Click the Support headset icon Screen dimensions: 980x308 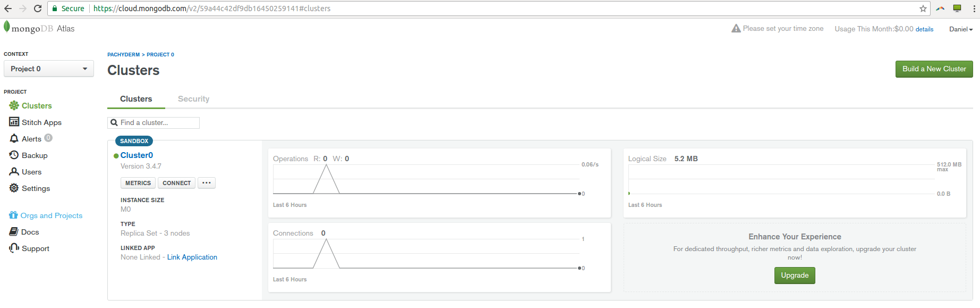[14, 248]
